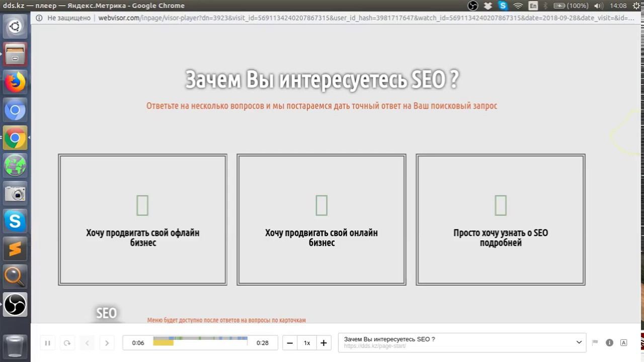Open the Wi-Fi network menu

click(518, 6)
